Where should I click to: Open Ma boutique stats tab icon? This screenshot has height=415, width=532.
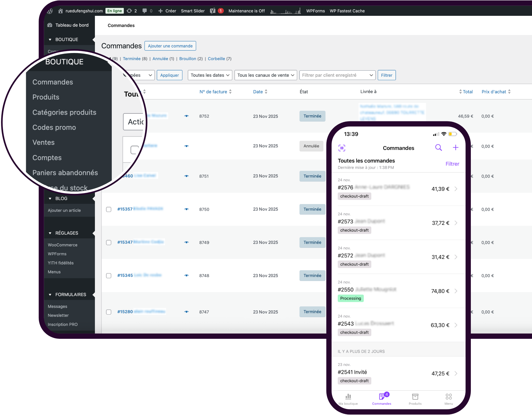(x=348, y=397)
